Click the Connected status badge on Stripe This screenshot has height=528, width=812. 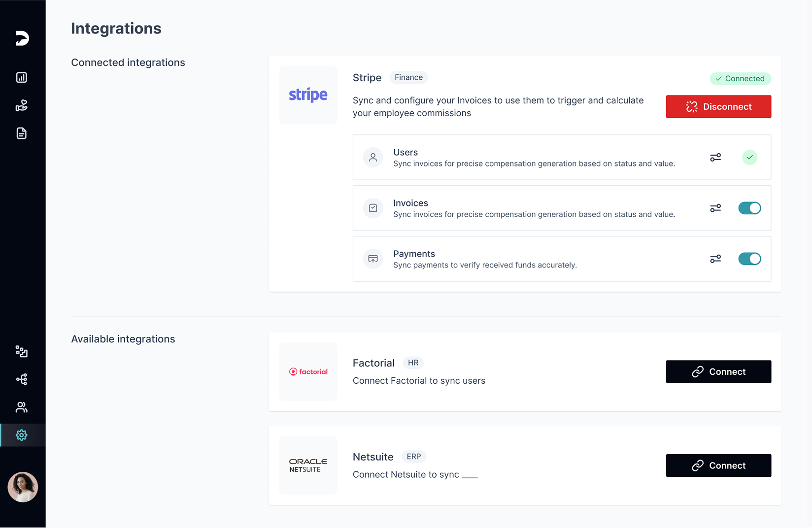click(x=740, y=78)
